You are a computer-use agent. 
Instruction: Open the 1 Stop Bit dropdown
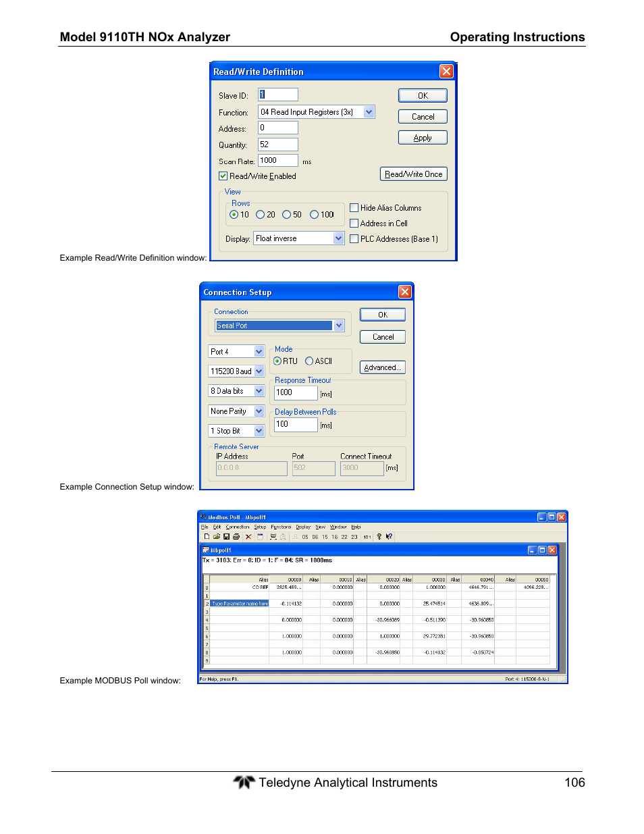click(259, 431)
